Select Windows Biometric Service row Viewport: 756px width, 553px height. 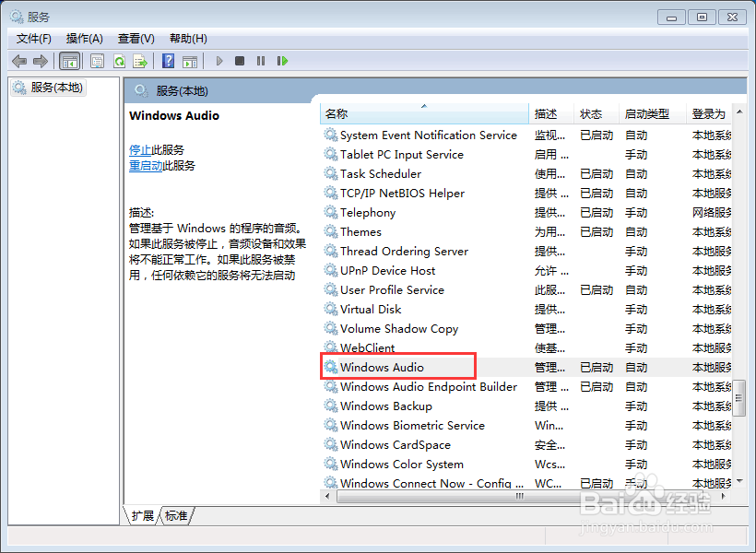coord(526,425)
